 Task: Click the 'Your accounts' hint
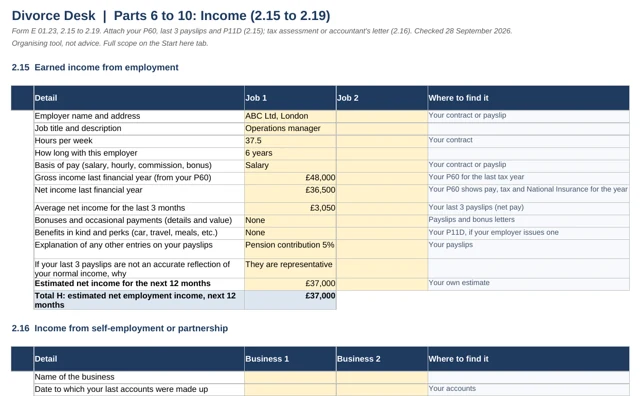coord(452,388)
